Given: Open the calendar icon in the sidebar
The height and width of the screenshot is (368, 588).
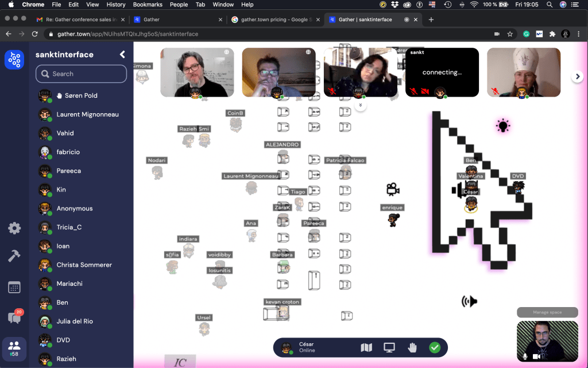Looking at the screenshot, I should pyautogui.click(x=14, y=287).
